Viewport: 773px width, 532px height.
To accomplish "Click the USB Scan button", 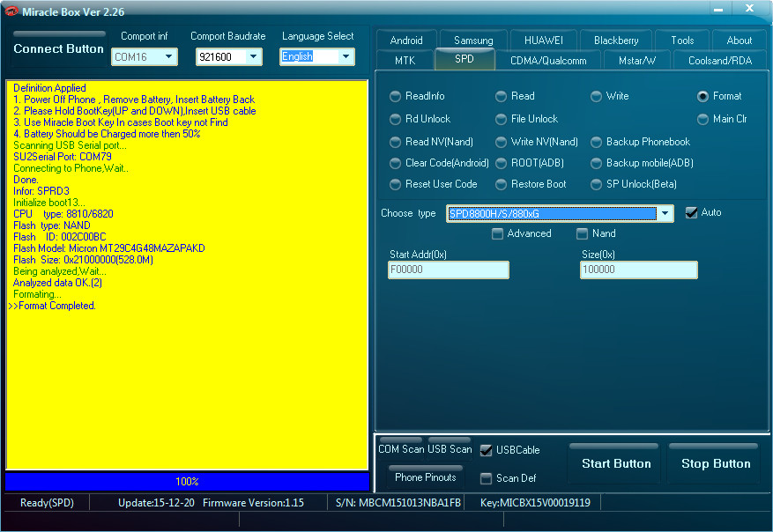I will tap(450, 448).
